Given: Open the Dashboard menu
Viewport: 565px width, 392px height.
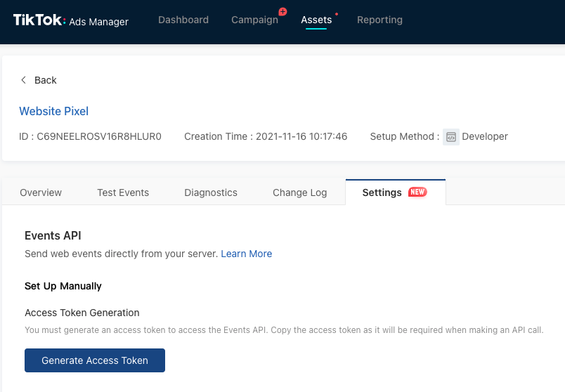Looking at the screenshot, I should pyautogui.click(x=183, y=20).
